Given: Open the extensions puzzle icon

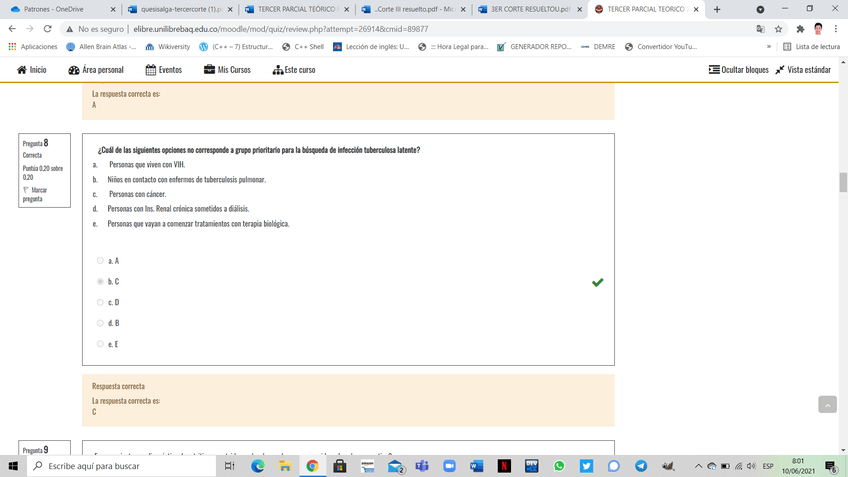Looking at the screenshot, I should 800,29.
